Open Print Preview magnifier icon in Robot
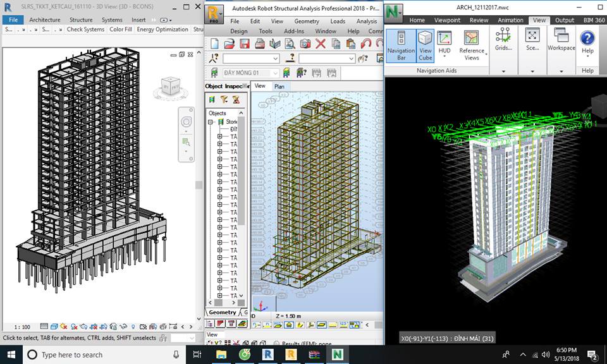 (x=290, y=44)
